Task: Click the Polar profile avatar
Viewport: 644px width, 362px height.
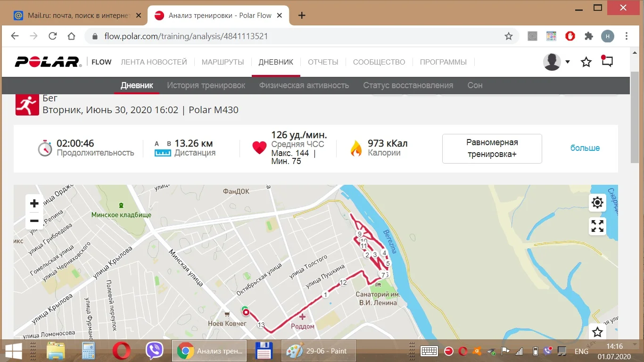Action: pyautogui.click(x=552, y=62)
